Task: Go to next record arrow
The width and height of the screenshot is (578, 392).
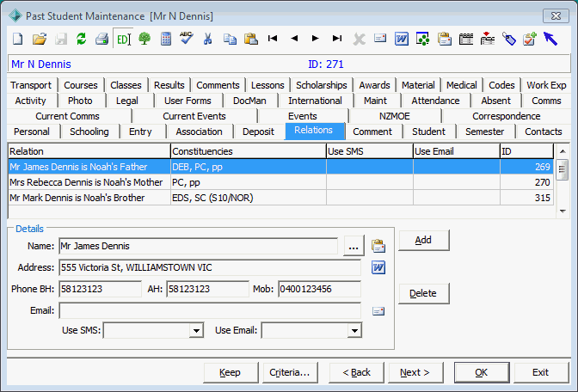Action: coord(315,39)
